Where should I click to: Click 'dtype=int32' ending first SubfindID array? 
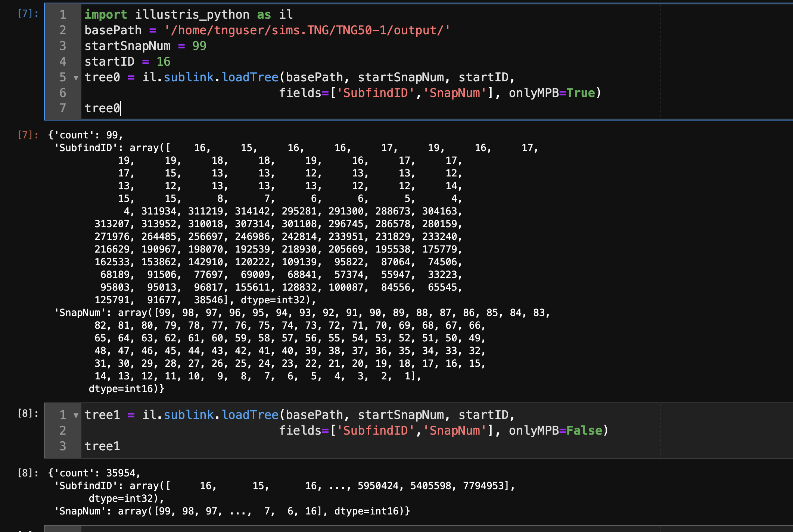pyautogui.click(x=273, y=300)
